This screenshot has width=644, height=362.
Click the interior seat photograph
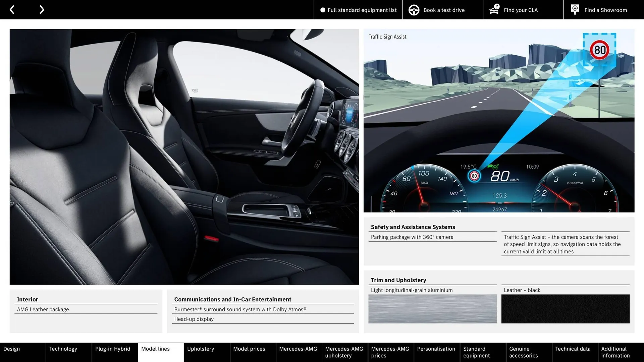click(x=184, y=158)
